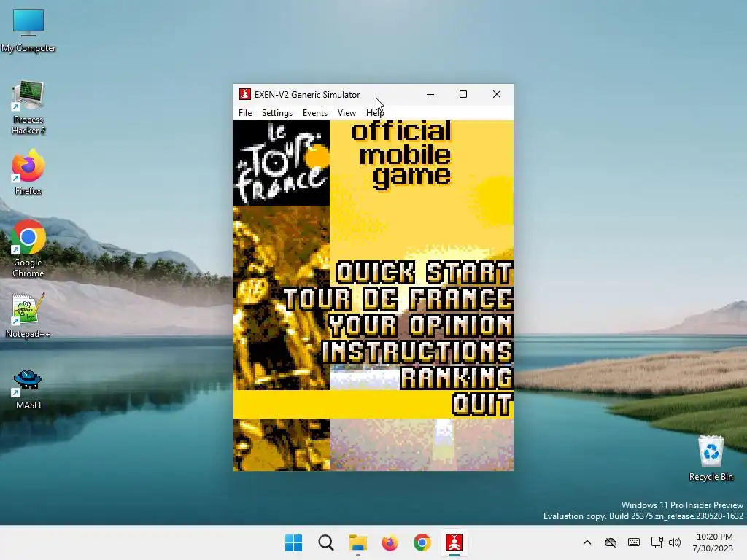This screenshot has height=560, width=747.
Task: Open the View menu
Action: coord(347,113)
